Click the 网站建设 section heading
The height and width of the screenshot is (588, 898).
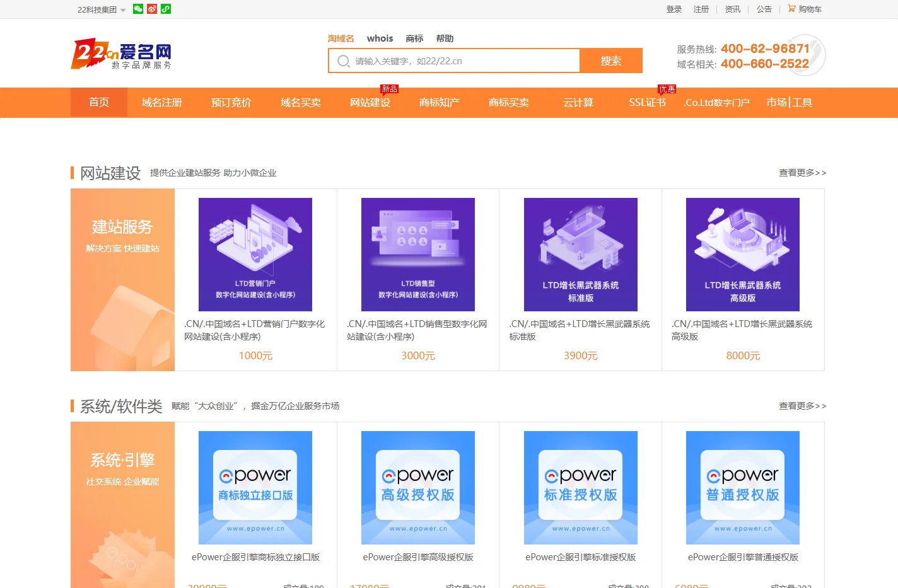(x=110, y=173)
